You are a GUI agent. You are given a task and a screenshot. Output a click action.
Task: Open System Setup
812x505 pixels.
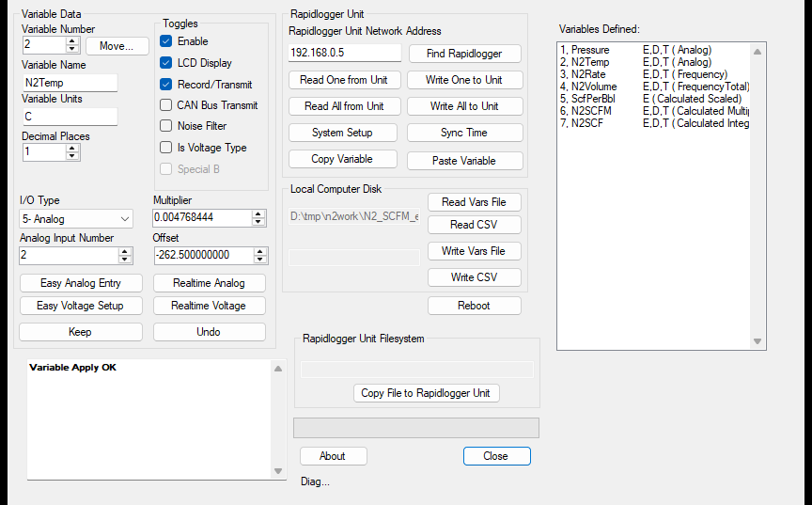point(342,133)
